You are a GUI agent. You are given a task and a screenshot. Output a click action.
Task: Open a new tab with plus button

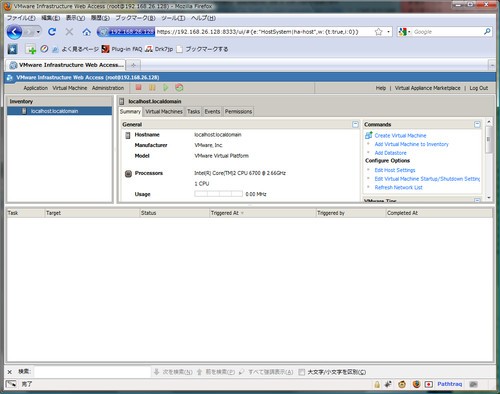[133, 65]
